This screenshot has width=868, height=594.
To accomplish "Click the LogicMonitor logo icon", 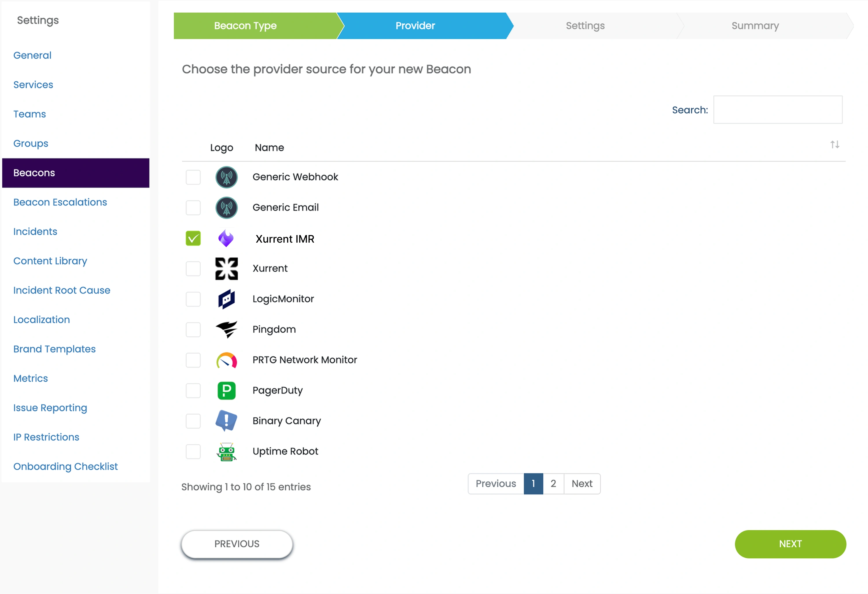I will [x=226, y=299].
